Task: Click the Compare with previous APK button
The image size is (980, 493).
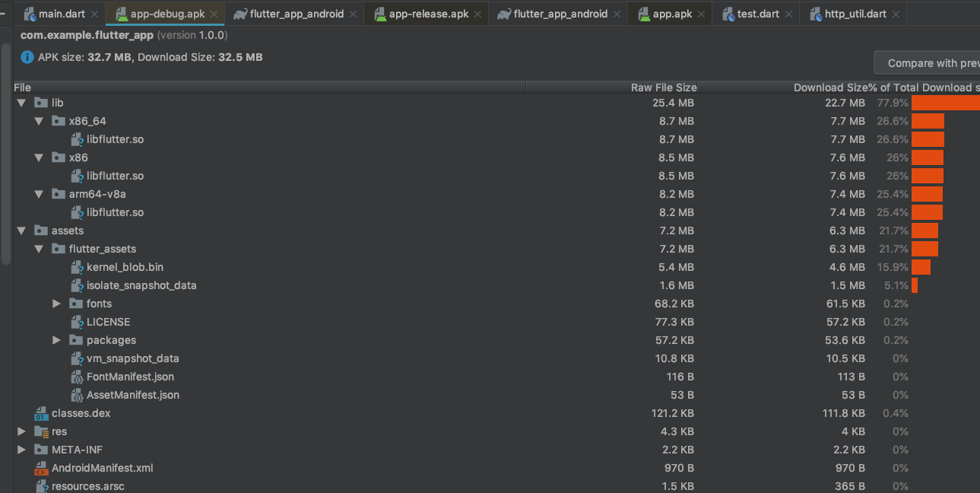Action: pos(927,63)
